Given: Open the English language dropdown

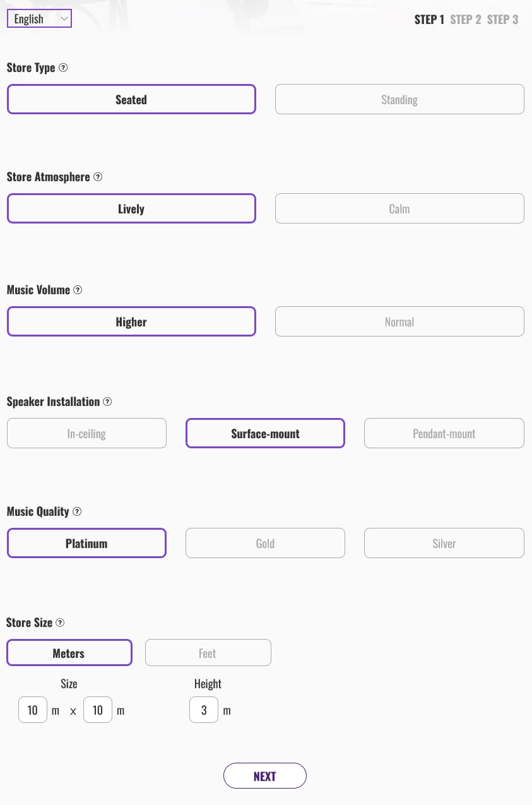Looking at the screenshot, I should tap(39, 18).
